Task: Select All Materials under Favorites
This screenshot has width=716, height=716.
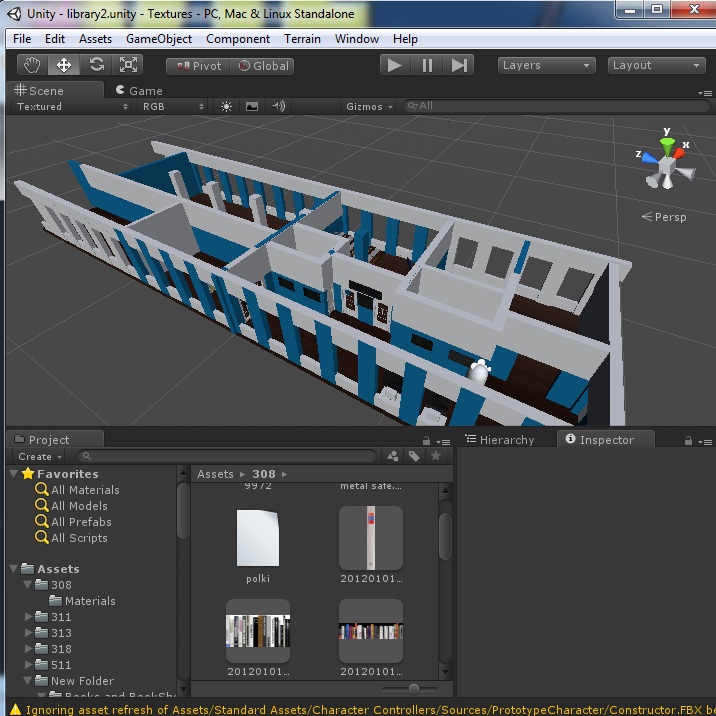Action: tap(84, 490)
